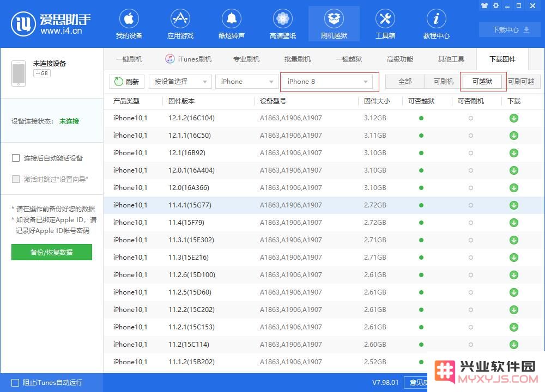Toggle 阻止iTunes自动运行 checkbox
545x392 pixels.
click(15, 383)
